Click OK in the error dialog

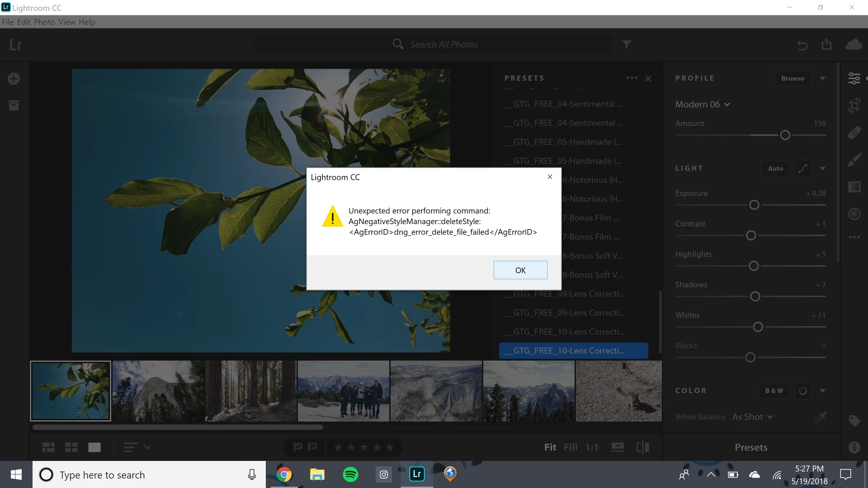pos(520,270)
